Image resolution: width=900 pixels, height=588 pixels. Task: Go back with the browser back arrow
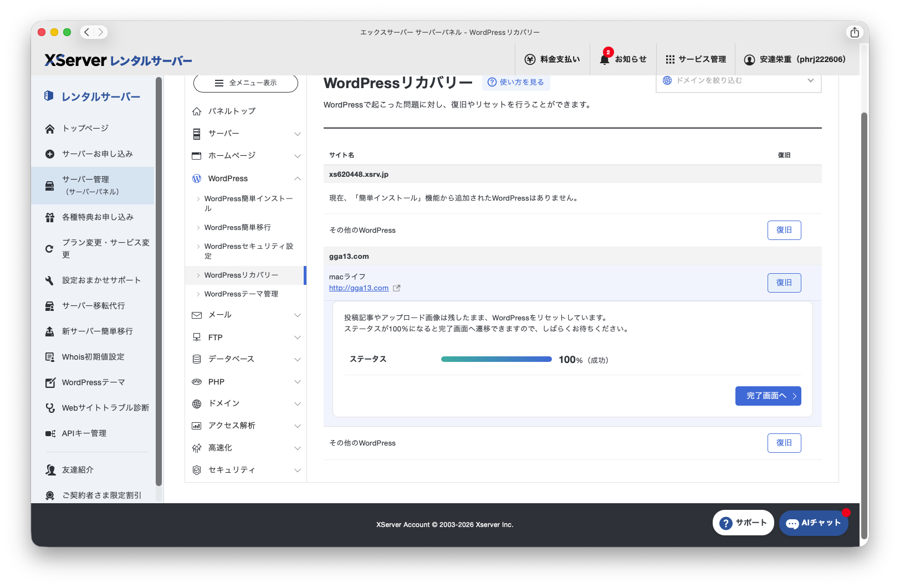coord(87,32)
